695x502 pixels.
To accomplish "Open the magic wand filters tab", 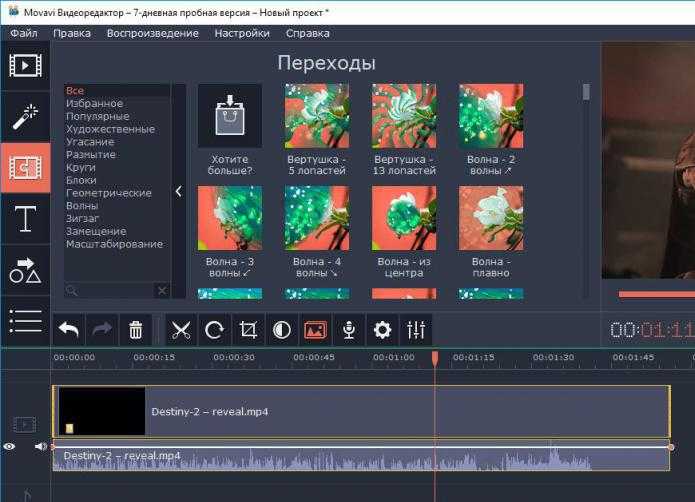I will (x=25, y=117).
